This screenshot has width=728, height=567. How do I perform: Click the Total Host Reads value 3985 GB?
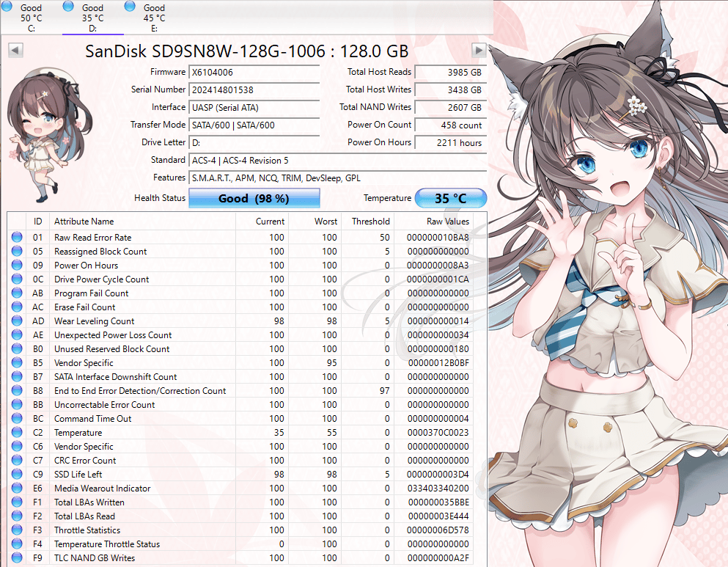click(x=450, y=73)
